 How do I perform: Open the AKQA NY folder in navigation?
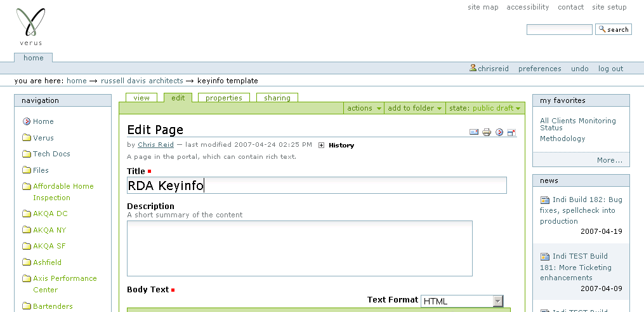point(49,230)
